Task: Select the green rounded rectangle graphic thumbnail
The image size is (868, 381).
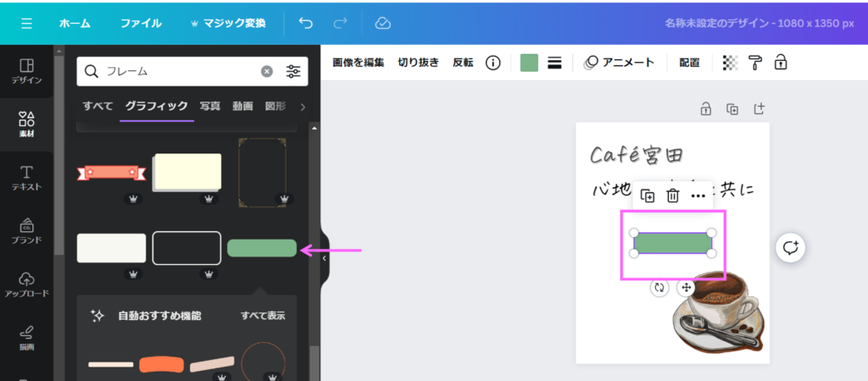Action: (x=262, y=248)
